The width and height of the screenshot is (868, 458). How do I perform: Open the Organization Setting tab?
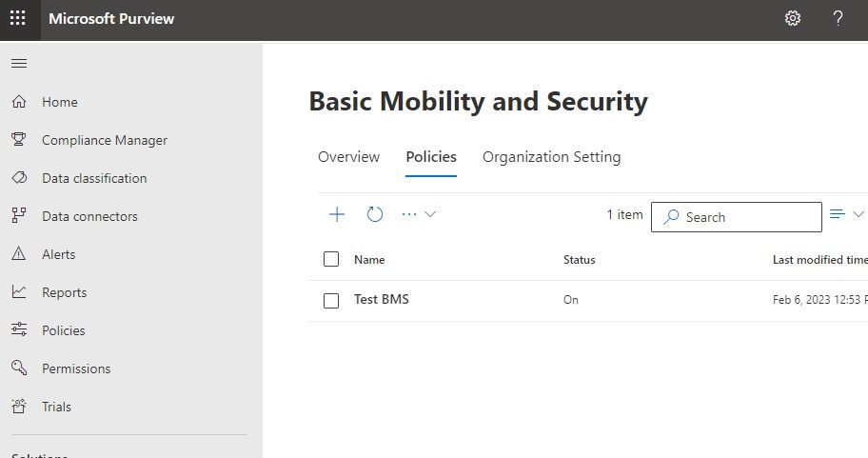click(x=551, y=157)
